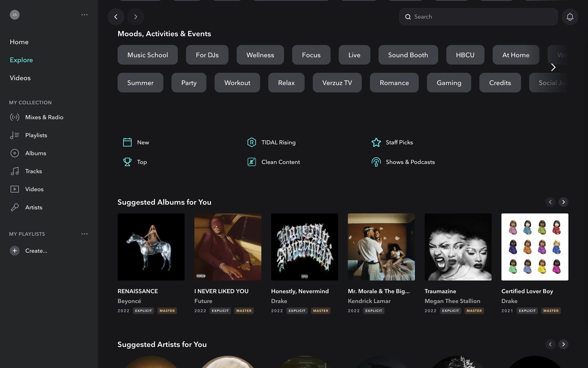The image size is (588, 368).
Task: Expand moods list with right chevron
Action: pos(553,67)
